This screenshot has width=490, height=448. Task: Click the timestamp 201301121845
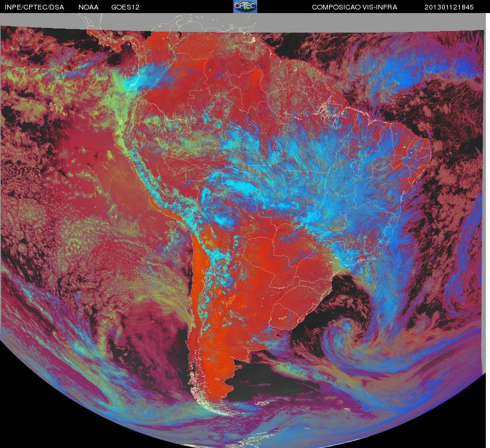point(449,7)
